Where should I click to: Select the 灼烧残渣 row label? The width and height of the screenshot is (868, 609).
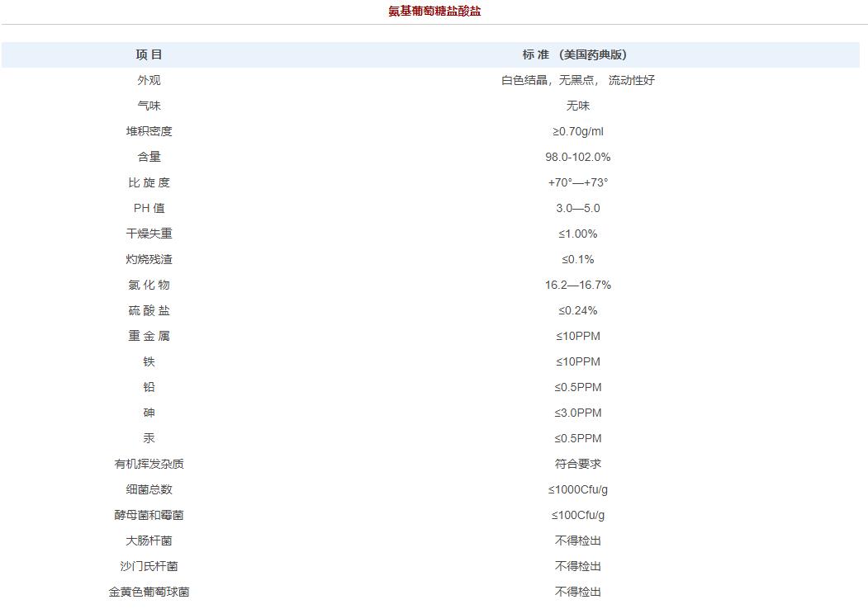149,259
